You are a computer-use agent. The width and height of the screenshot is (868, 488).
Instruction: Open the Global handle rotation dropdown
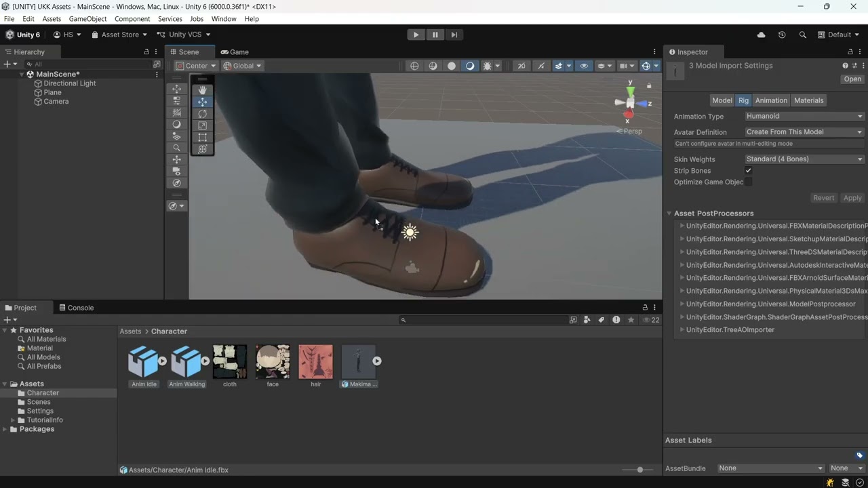[243, 66]
